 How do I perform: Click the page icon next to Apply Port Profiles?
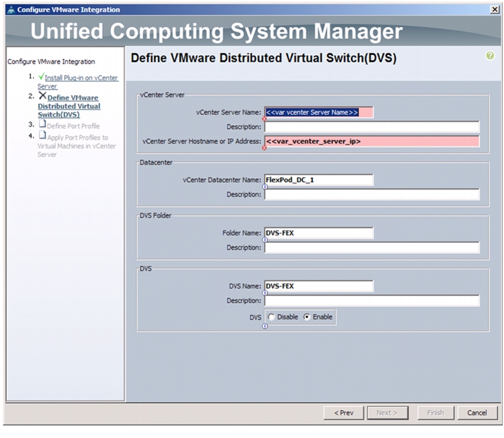click(x=42, y=135)
